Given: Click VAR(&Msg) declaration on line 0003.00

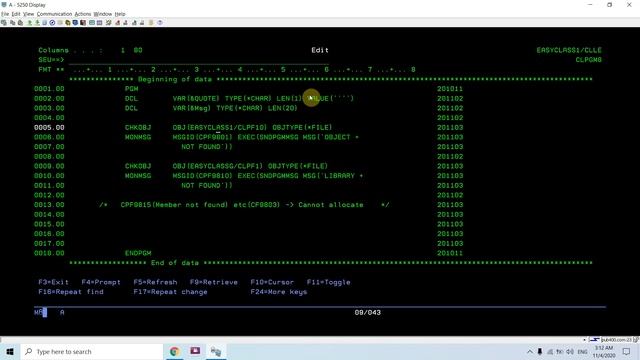Looking at the screenshot, I should (192, 108).
